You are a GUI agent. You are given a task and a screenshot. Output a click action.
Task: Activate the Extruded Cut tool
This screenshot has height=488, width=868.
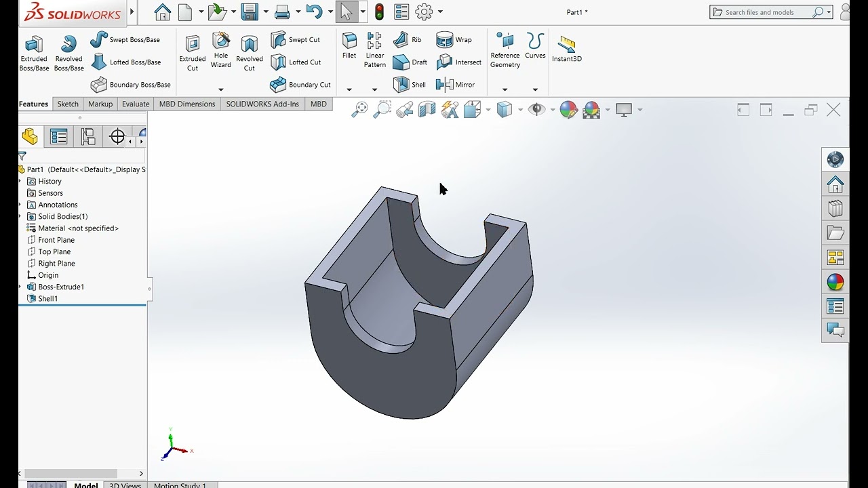tap(193, 54)
